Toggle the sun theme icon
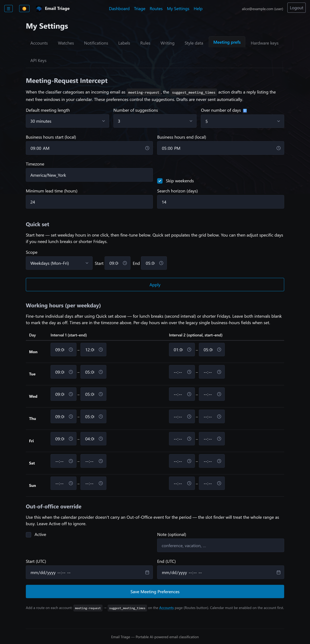310x644 pixels. (x=24, y=9)
